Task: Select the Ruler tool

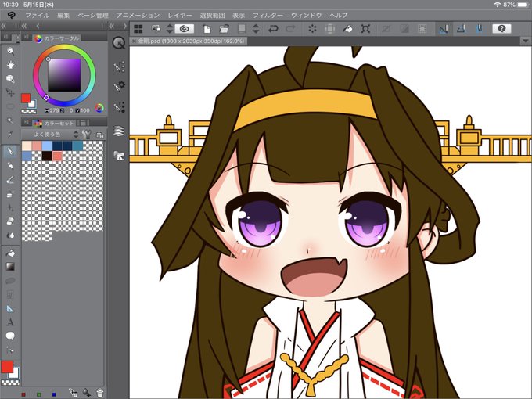Action: pos(10,308)
